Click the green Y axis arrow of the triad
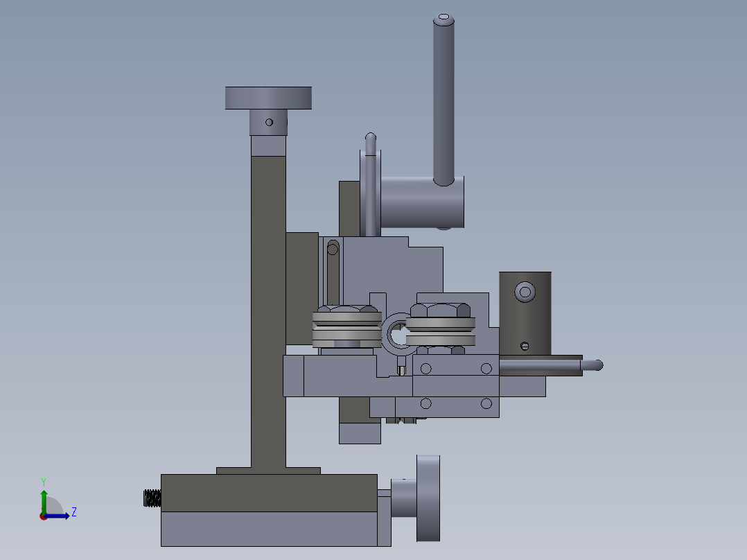Image resolution: width=747 pixels, height=560 pixels. pyautogui.click(x=44, y=502)
